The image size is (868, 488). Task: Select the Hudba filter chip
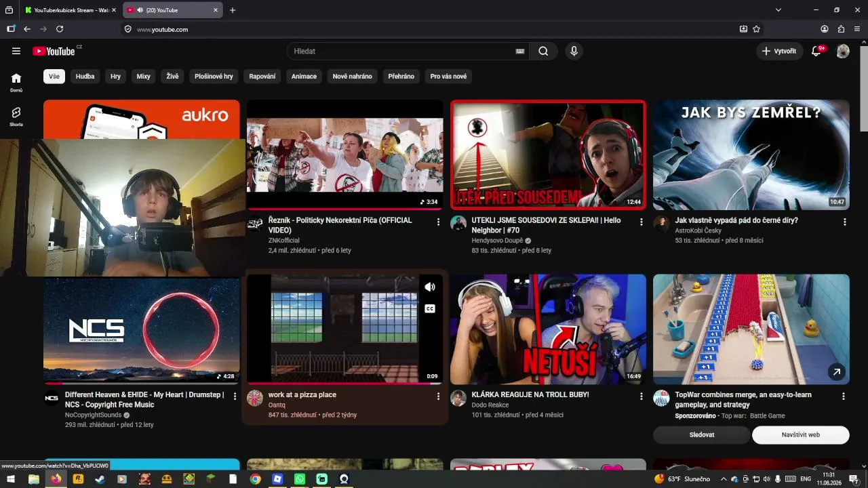pyautogui.click(x=85, y=77)
